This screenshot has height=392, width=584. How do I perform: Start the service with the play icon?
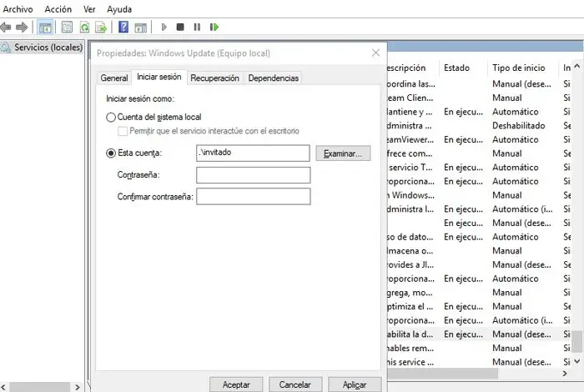coord(164,28)
